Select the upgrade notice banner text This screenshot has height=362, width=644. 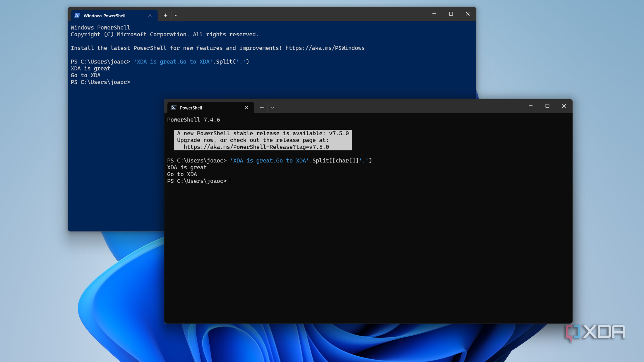263,140
